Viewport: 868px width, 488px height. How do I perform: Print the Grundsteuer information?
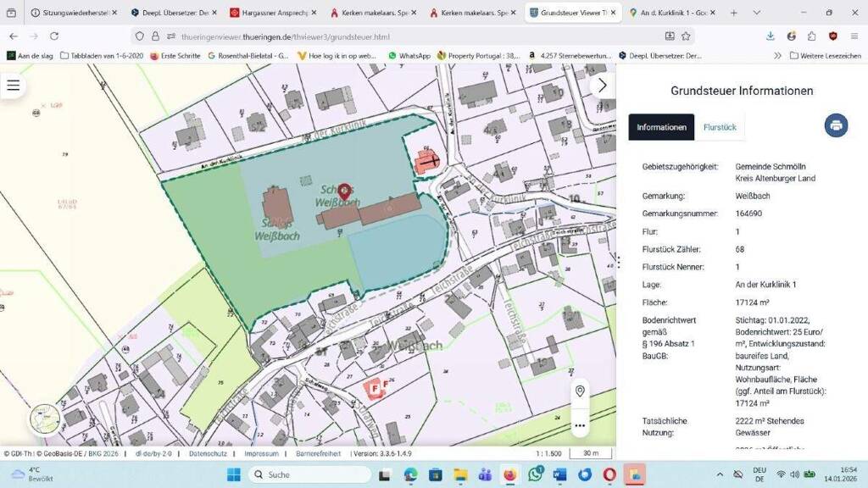(836, 125)
